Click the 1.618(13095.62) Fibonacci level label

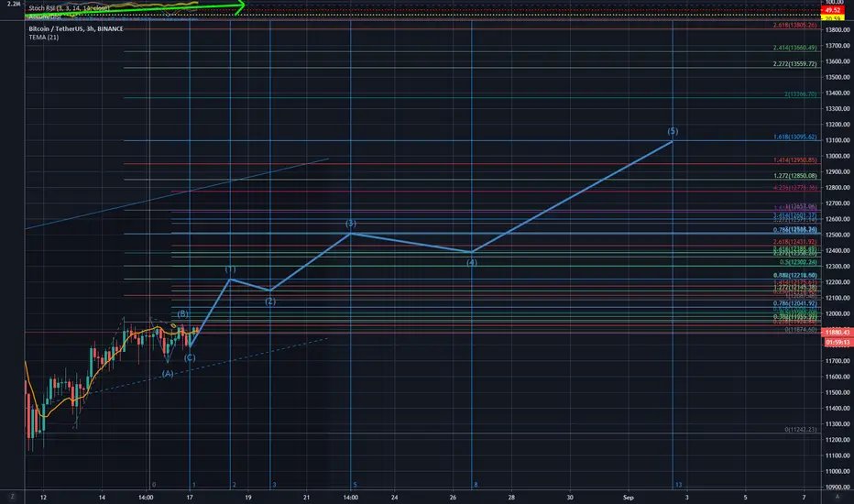click(x=795, y=137)
